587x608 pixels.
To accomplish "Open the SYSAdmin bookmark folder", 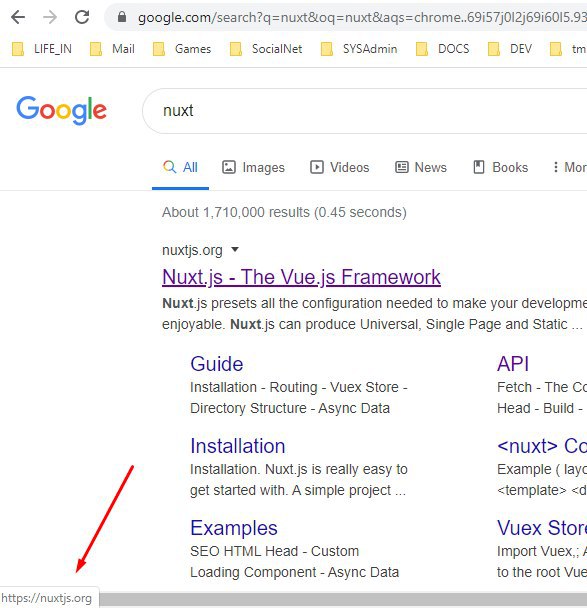I will click(359, 49).
